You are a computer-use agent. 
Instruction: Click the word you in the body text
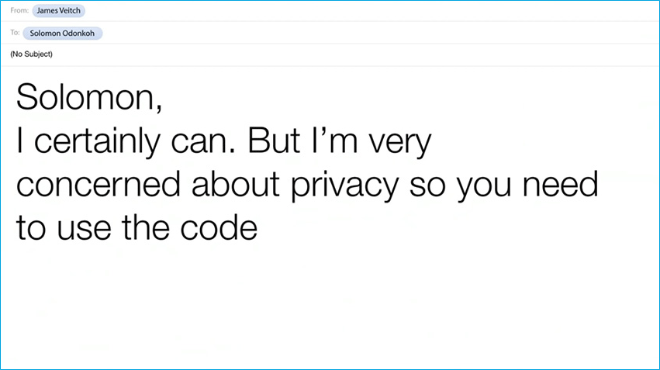(484, 187)
